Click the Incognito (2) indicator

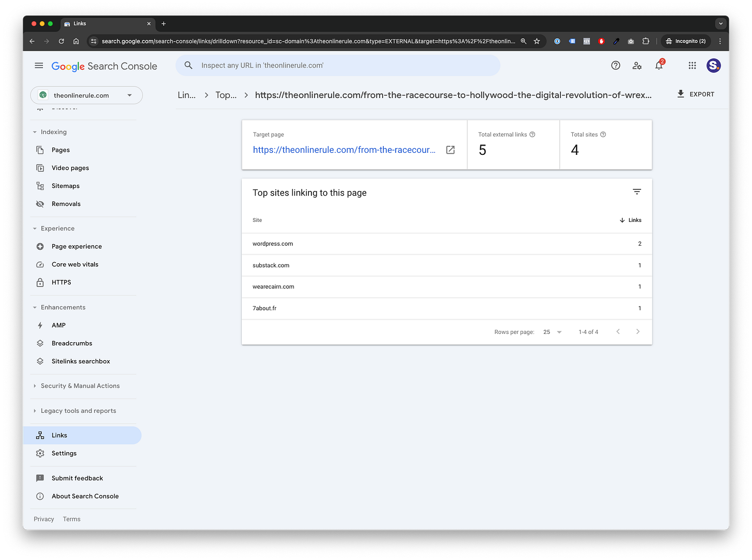685,41
